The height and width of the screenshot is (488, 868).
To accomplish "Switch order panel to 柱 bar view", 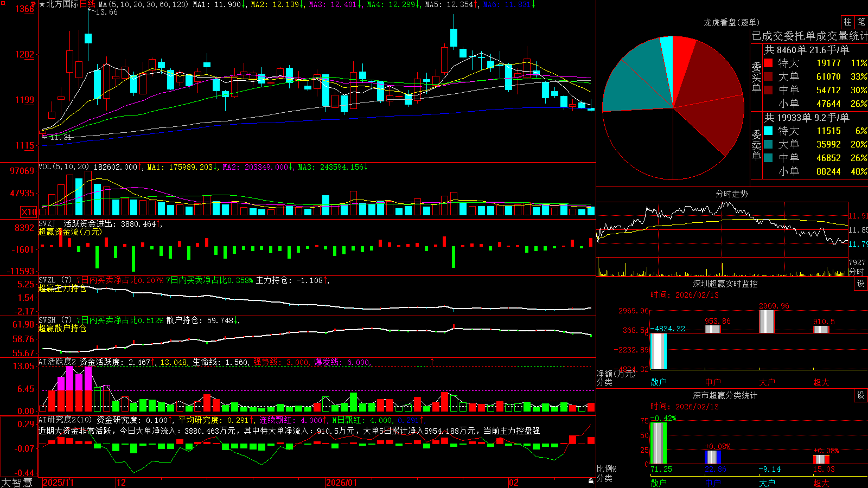I will 847,22.
